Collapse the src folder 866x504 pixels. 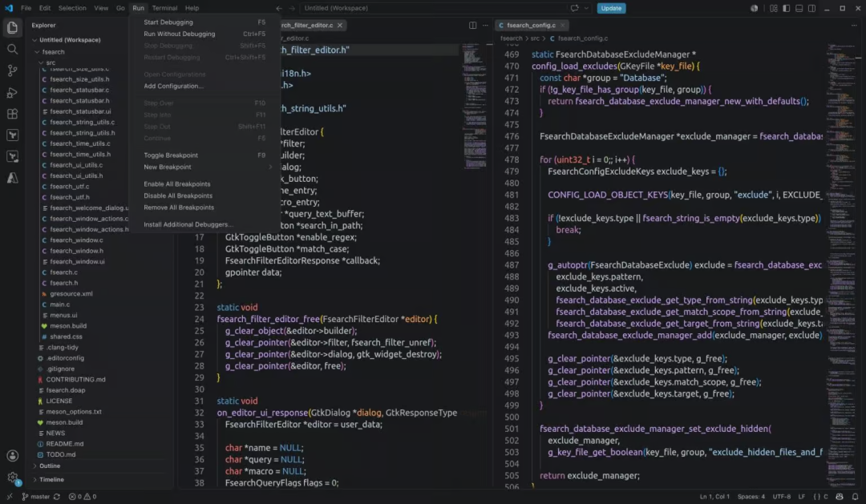(x=41, y=62)
